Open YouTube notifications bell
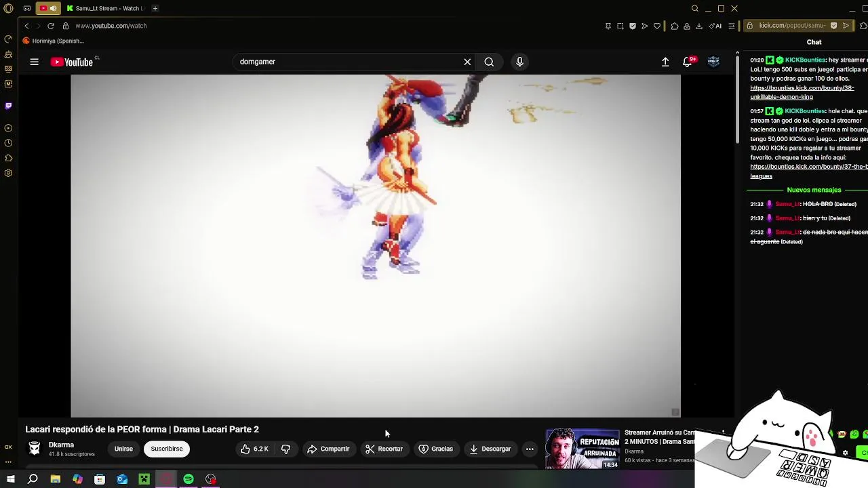 pyautogui.click(x=688, y=62)
